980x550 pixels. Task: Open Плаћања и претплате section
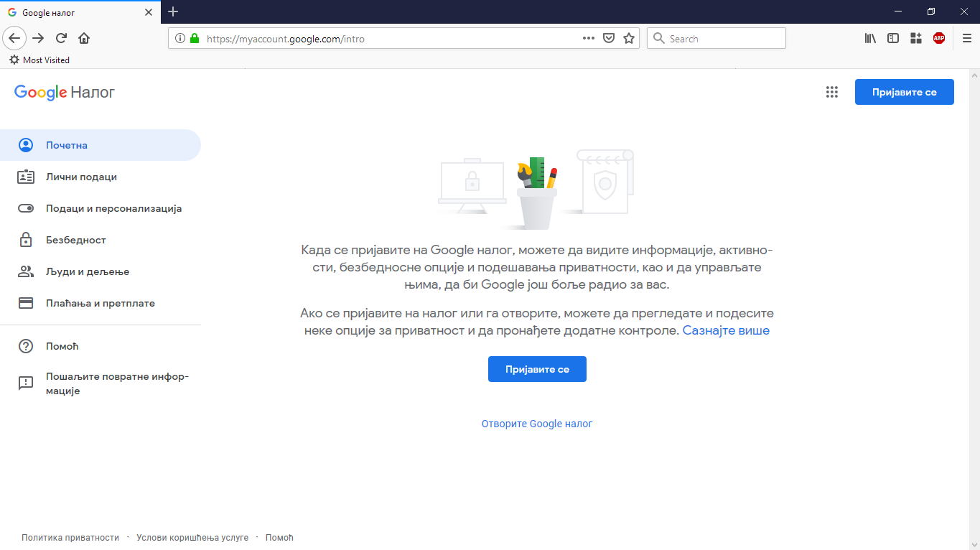[x=100, y=303]
